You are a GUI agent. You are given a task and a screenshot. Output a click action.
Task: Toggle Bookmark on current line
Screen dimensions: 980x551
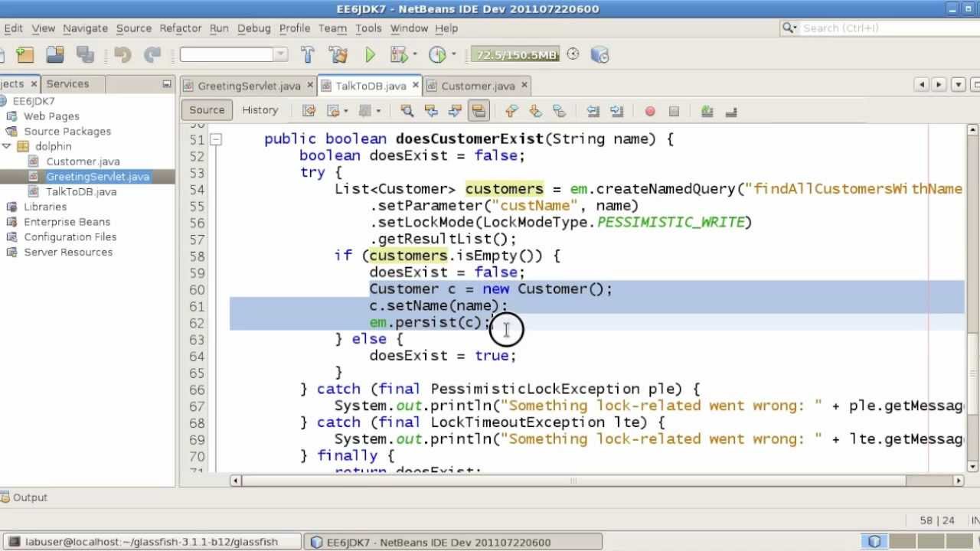[x=559, y=111]
